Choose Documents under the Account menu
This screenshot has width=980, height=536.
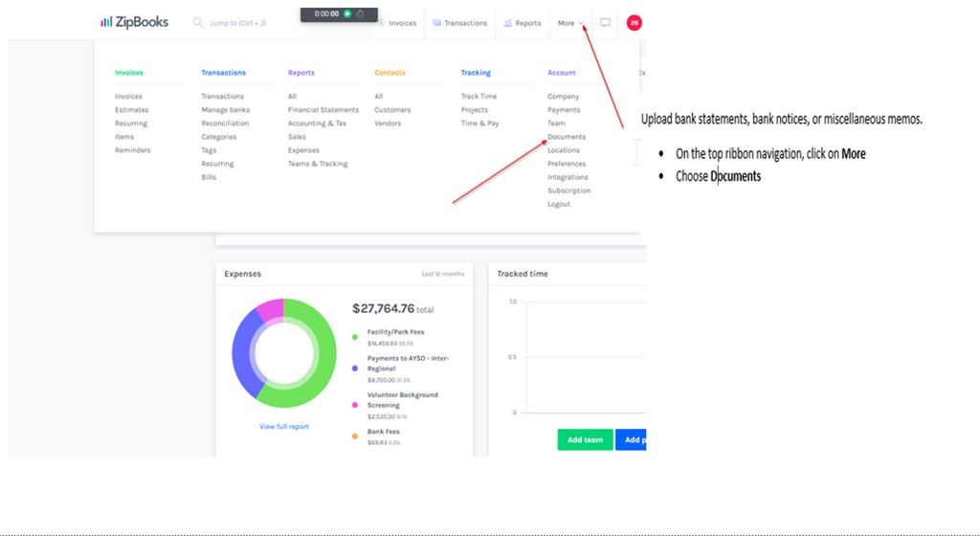pos(567,137)
